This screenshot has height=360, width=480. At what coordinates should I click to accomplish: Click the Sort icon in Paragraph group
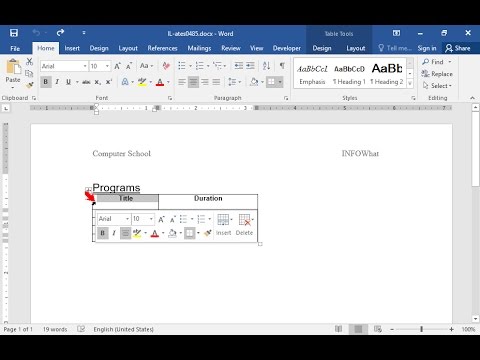pos(266,66)
